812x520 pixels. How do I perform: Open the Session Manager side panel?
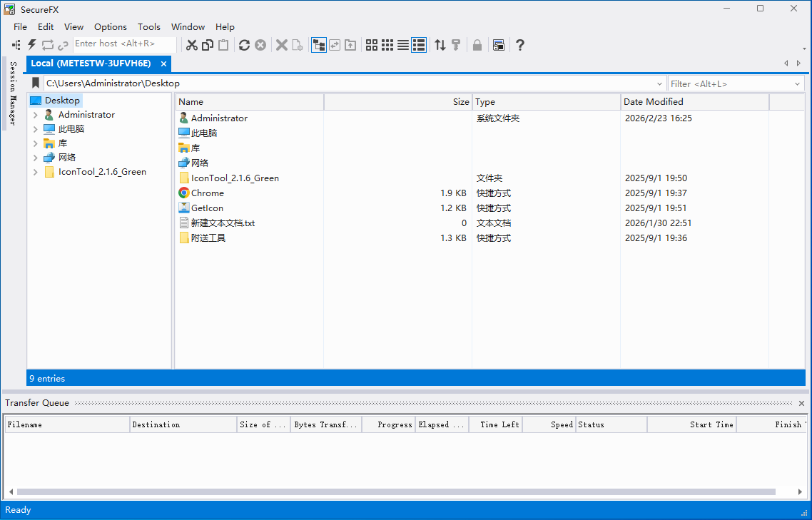(x=12, y=93)
